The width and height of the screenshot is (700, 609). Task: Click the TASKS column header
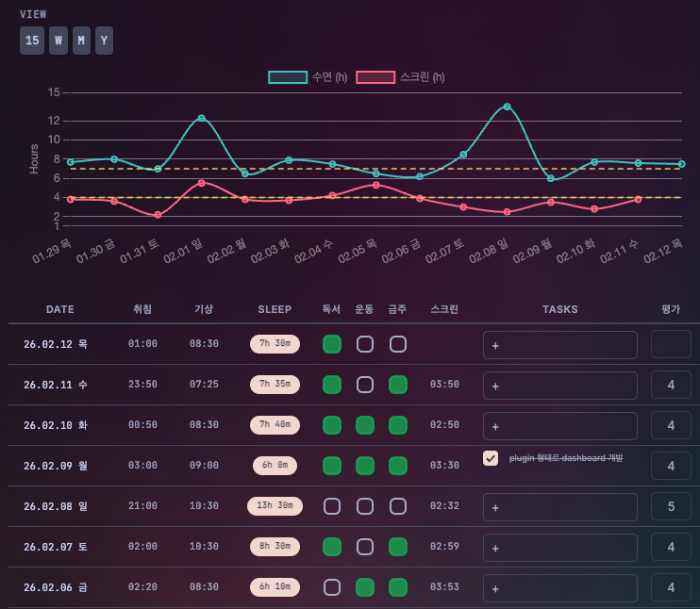pyautogui.click(x=560, y=309)
